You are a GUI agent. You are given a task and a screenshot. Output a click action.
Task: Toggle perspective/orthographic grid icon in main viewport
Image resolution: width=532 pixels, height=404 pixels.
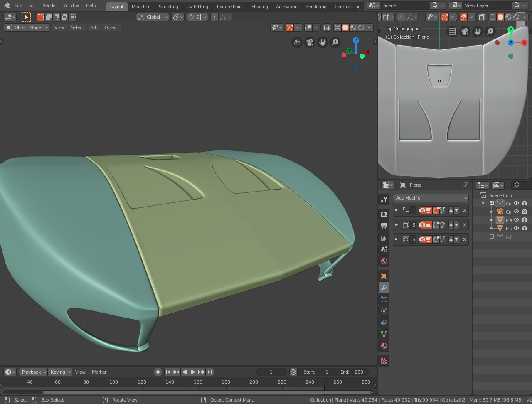[297, 42]
